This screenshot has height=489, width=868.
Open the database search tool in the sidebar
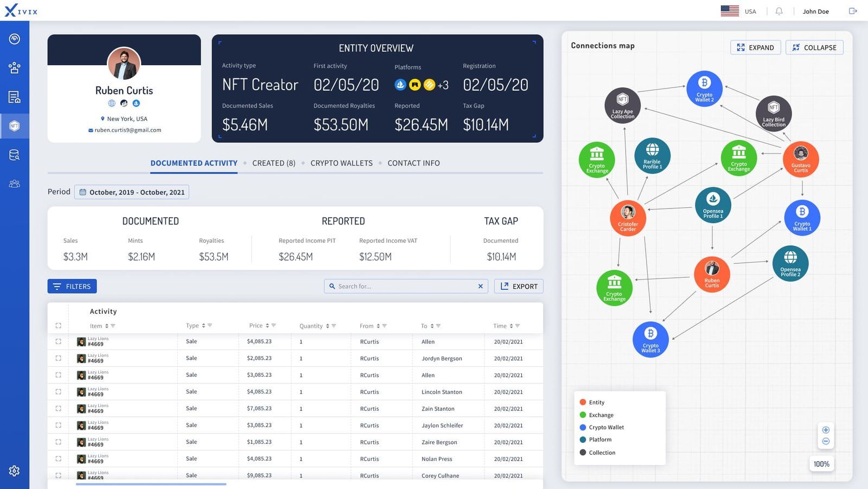(x=15, y=155)
